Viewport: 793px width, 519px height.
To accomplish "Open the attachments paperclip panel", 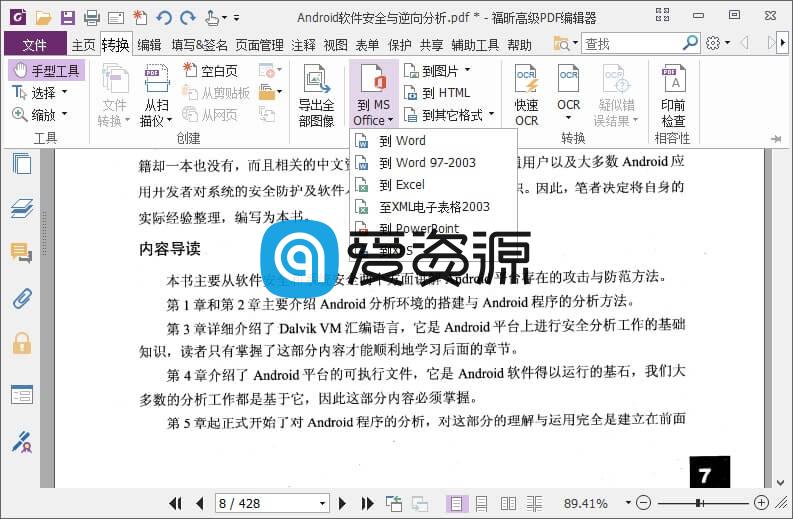I will click(22, 298).
